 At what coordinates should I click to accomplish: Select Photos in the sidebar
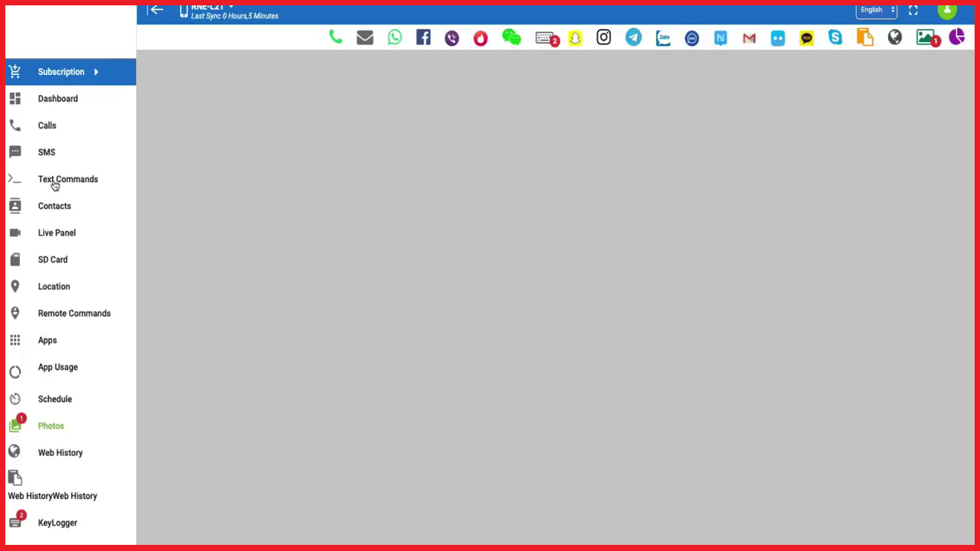point(51,425)
